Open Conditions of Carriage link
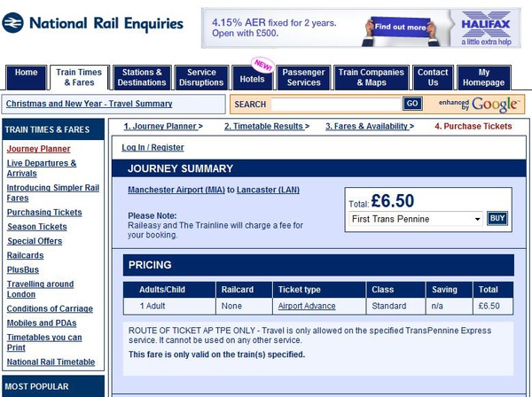Screen dimensions: 532x397 click(x=50, y=308)
